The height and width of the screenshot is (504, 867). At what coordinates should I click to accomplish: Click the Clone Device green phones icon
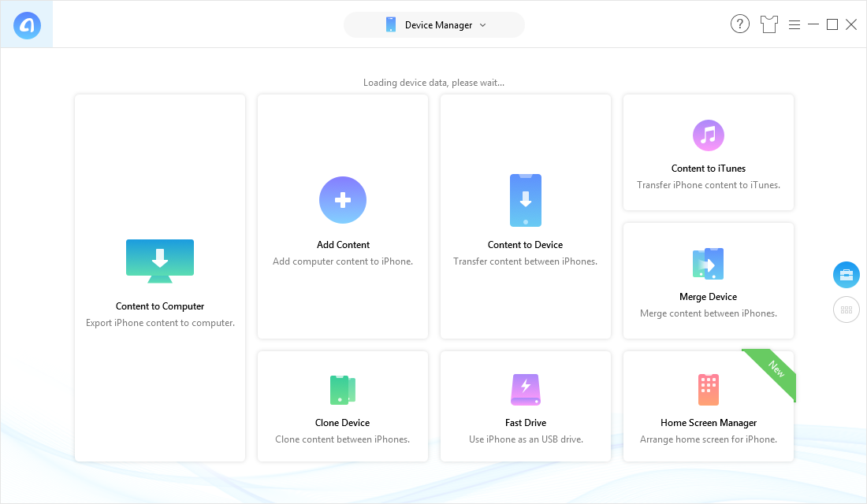[x=343, y=390]
